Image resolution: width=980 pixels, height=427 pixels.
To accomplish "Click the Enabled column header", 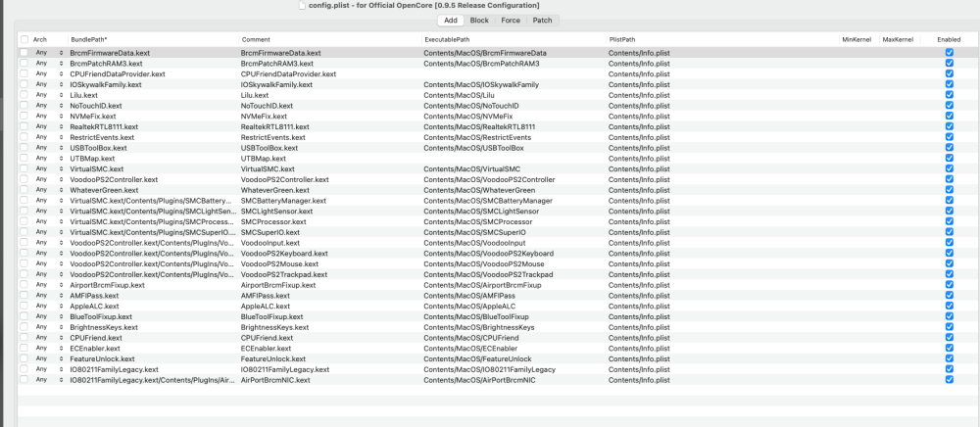I will pos(949,39).
